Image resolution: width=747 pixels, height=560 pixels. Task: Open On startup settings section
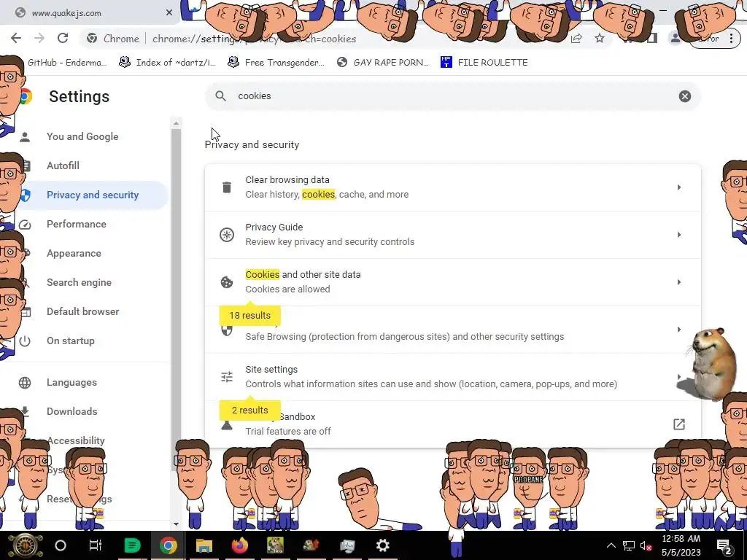pos(71,341)
